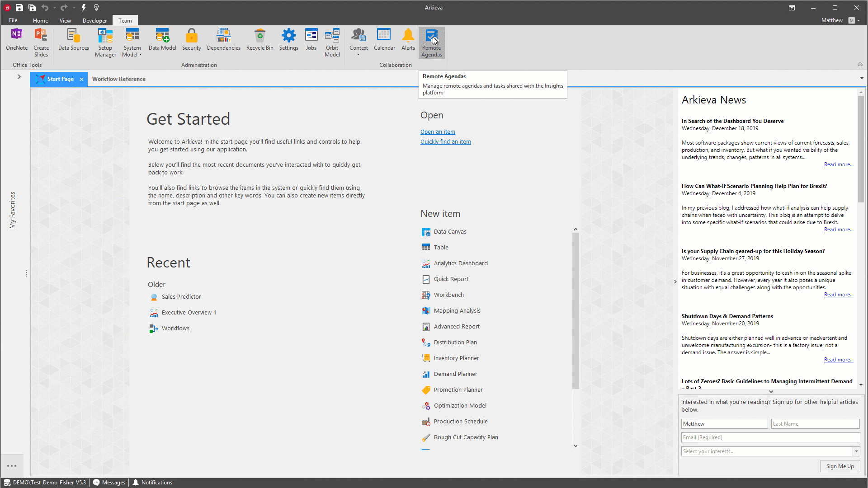Switch to the Developer ribbon tab
Viewport: 868px width, 488px height.
(94, 20)
